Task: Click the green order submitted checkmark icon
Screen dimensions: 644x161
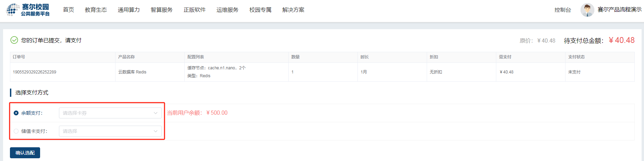Action: 14,40
